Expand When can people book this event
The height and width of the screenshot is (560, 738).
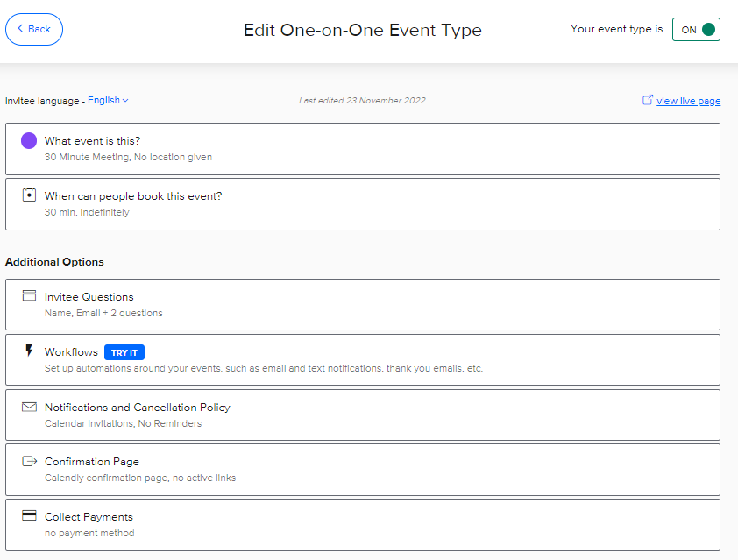(x=363, y=204)
